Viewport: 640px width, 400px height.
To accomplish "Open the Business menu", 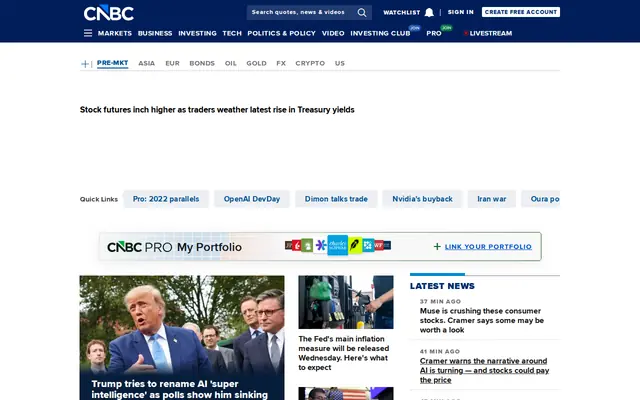I will tap(155, 33).
